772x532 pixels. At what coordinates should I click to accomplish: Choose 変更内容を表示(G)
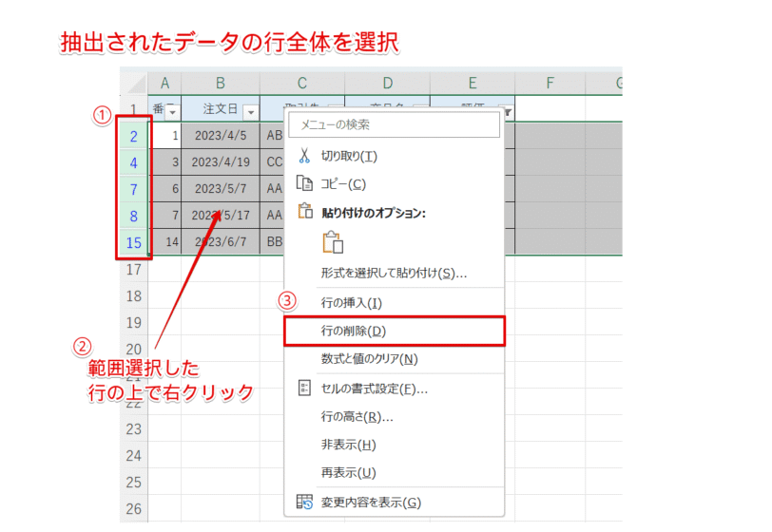click(395, 503)
